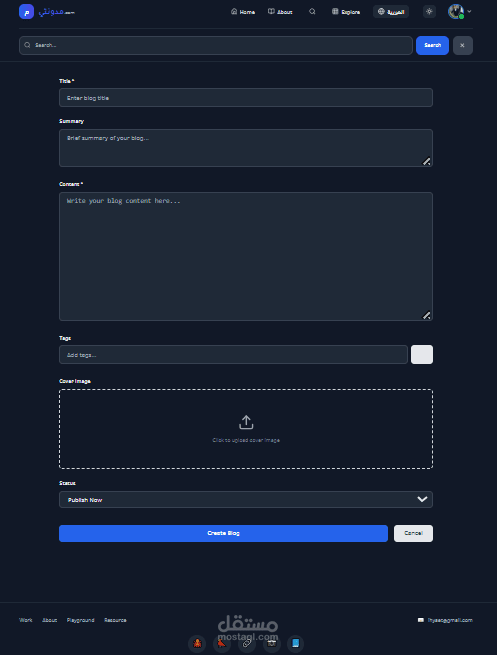Click the envelope icon beside the email
This screenshot has height=655, width=497.
click(421, 620)
